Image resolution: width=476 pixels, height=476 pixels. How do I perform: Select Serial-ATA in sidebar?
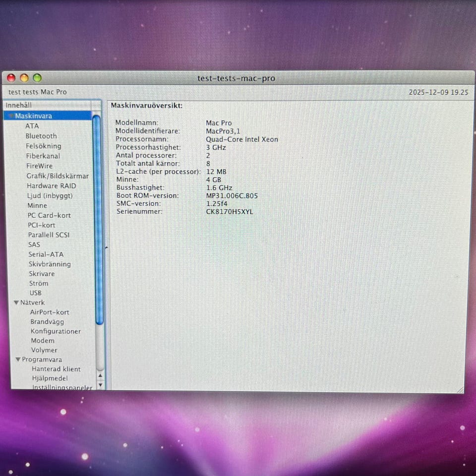(46, 254)
